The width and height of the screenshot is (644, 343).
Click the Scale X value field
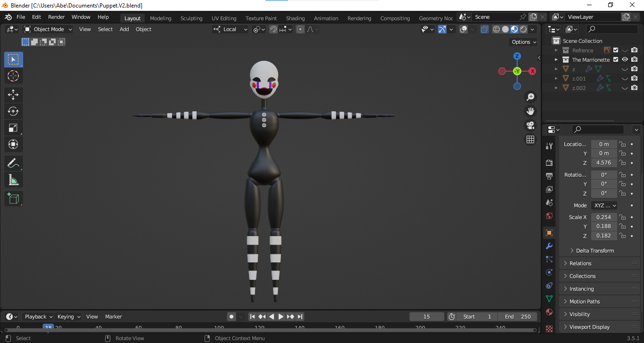tap(604, 217)
